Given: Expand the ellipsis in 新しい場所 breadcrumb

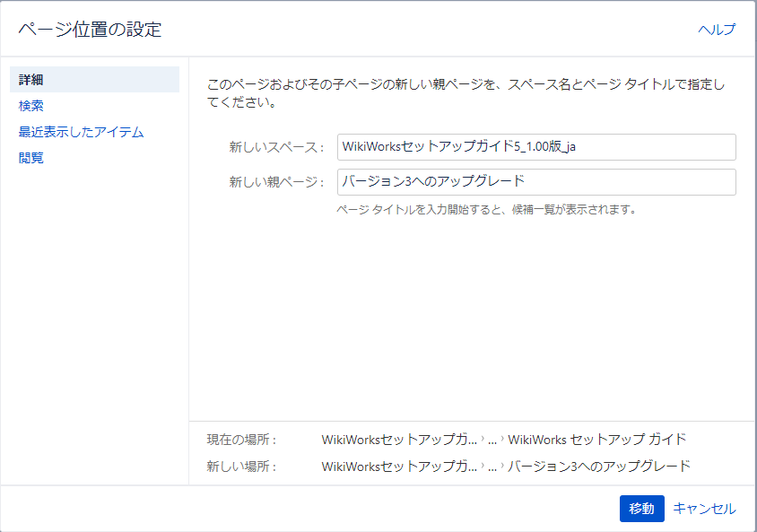Looking at the screenshot, I should 492,467.
